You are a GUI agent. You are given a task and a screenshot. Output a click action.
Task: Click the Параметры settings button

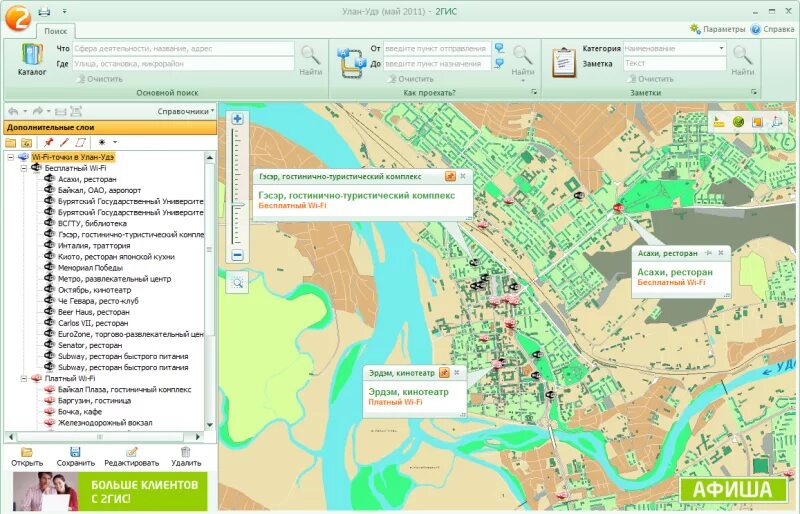point(717,29)
